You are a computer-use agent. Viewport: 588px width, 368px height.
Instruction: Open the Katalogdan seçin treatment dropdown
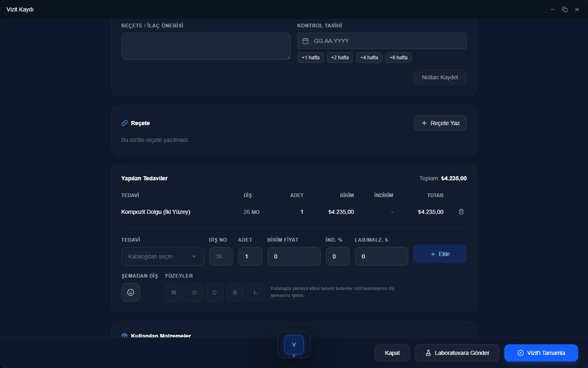pos(163,256)
